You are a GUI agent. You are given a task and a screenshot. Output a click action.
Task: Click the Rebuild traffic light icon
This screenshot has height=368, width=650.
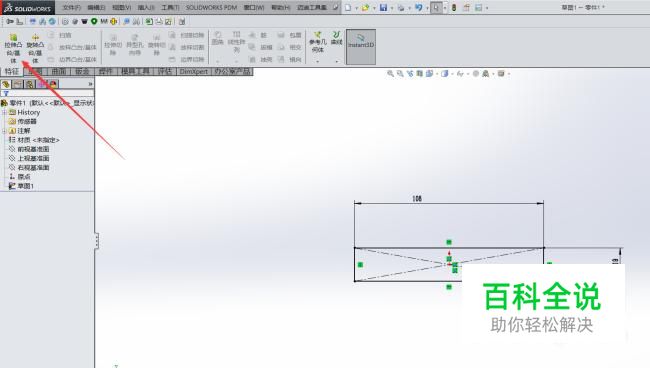tap(454, 7)
